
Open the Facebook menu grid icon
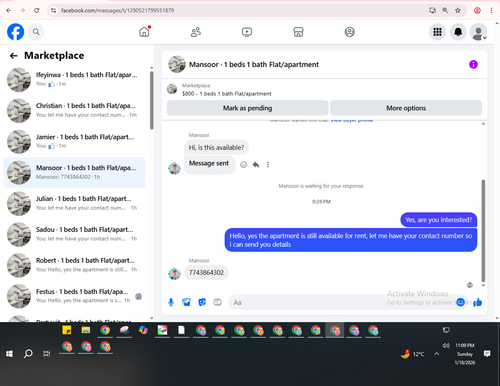437,32
